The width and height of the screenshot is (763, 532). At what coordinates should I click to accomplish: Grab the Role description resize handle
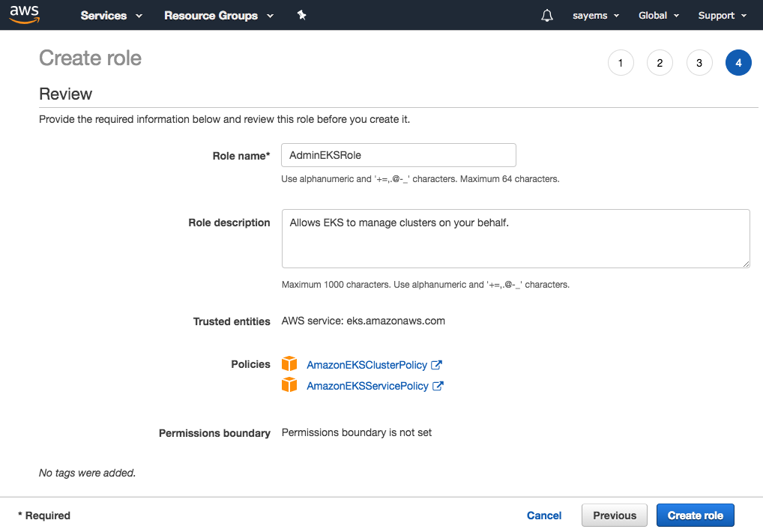tap(746, 264)
